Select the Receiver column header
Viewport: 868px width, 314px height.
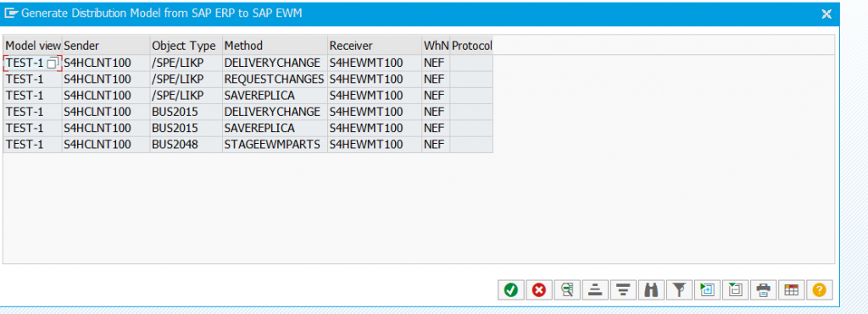pyautogui.click(x=374, y=46)
